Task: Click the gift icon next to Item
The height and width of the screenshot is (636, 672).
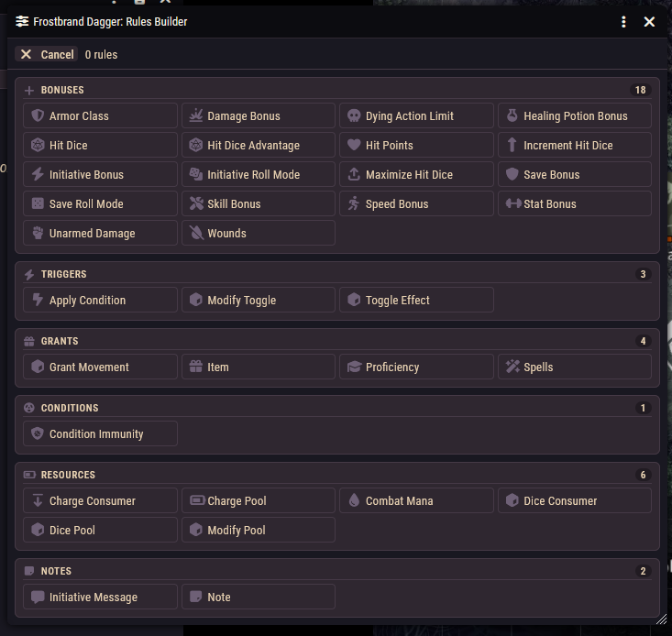Action: click(196, 367)
